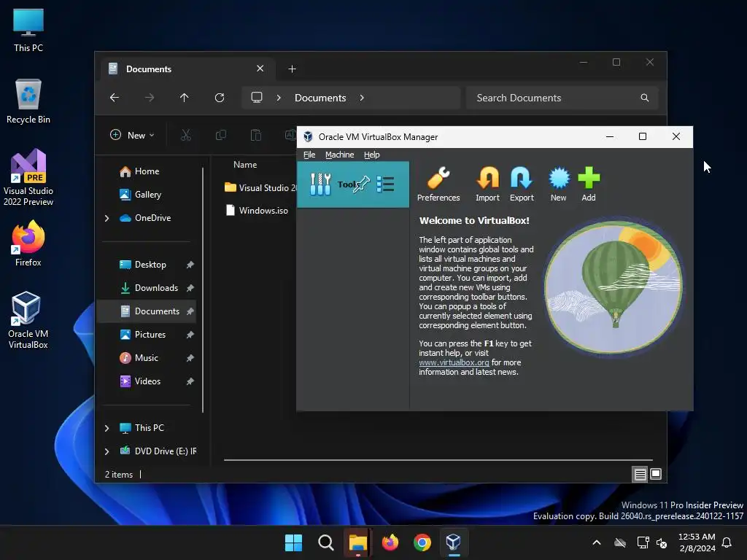Image resolution: width=747 pixels, height=560 pixels.
Task: Open Videos in navigation pane
Action: click(x=147, y=381)
